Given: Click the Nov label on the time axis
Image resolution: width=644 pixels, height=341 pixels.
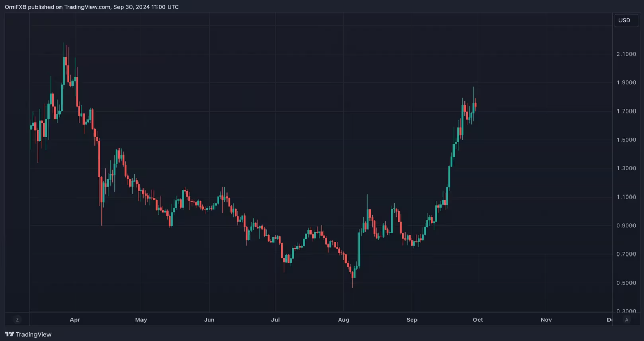Looking at the screenshot, I should (546, 320).
